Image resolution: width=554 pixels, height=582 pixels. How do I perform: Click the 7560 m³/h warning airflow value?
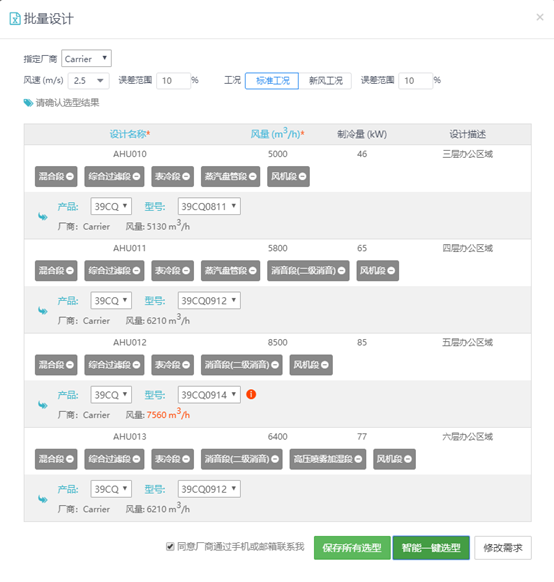click(168, 414)
